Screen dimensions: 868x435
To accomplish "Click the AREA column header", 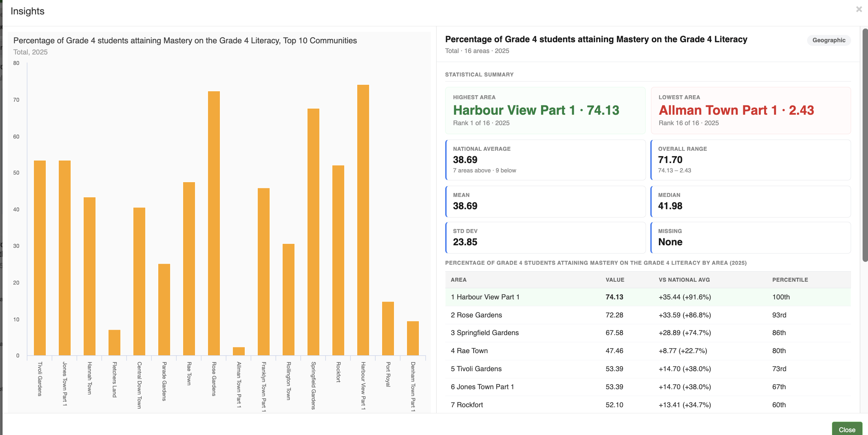I will [459, 280].
